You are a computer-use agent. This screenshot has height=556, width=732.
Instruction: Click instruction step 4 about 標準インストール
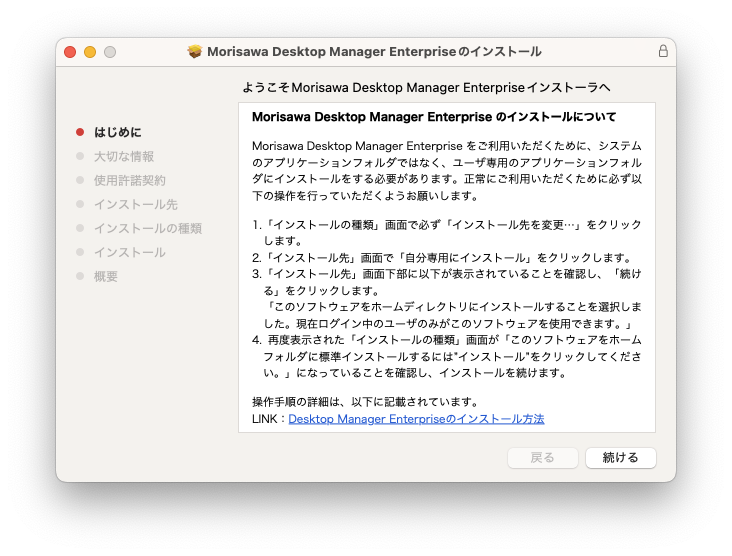click(447, 356)
